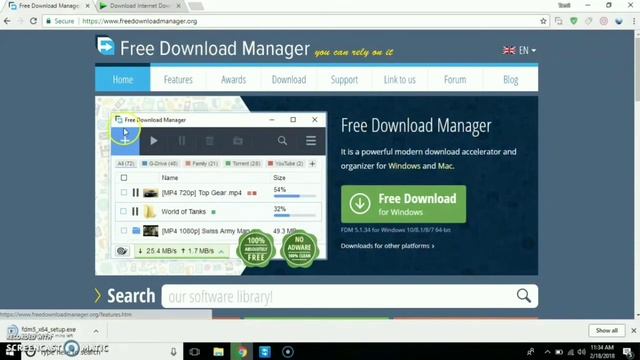Select the G-Drive filter tag
The width and height of the screenshot is (640, 360).
(x=160, y=164)
